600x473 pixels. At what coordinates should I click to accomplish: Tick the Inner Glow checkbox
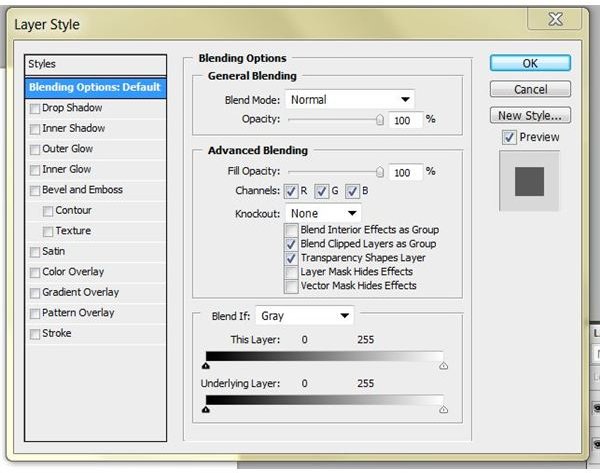pos(35,170)
